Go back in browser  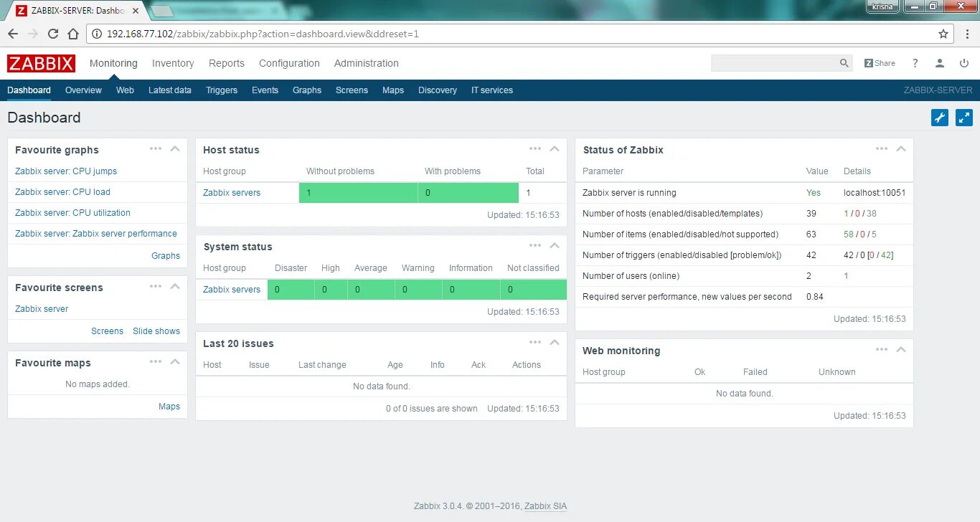tap(13, 34)
